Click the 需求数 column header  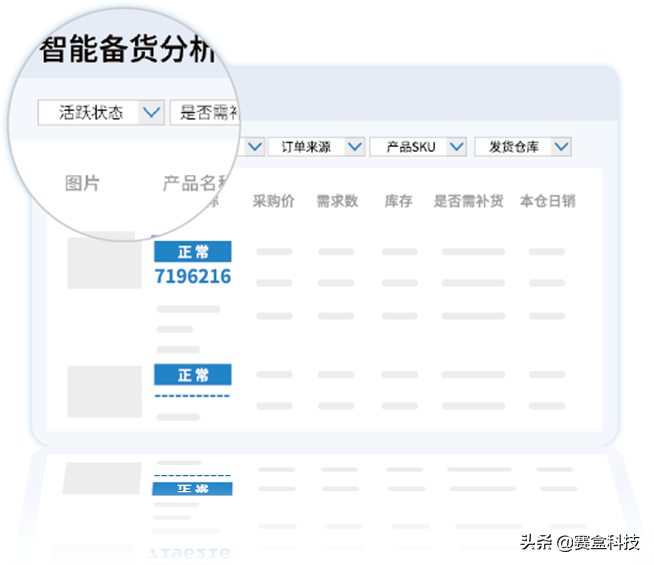[337, 201]
